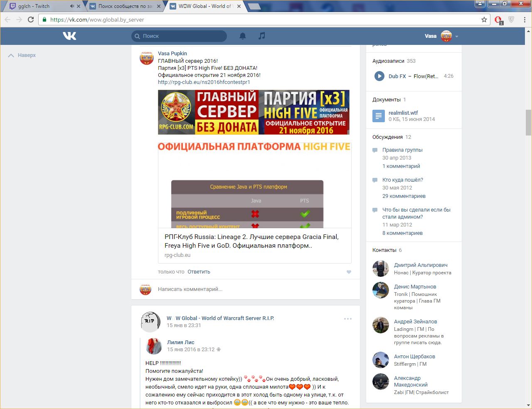Click Наверх to go to top
This screenshot has height=409, width=532.
click(22, 55)
